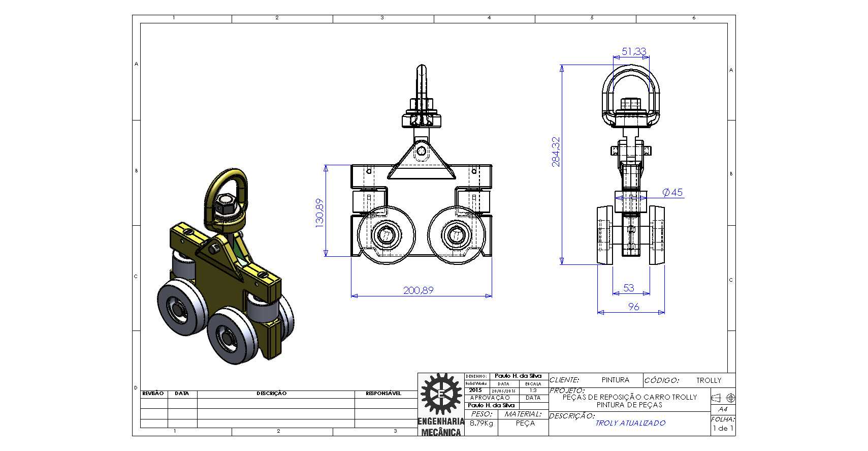Click the DESENHO label in title block
This screenshot has height=451, width=868.
(476, 376)
